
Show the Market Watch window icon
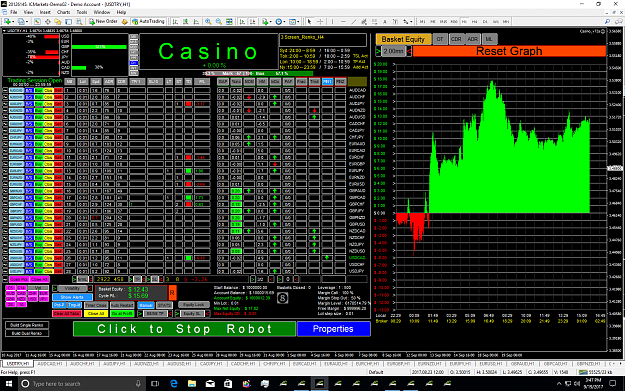pos(37,21)
